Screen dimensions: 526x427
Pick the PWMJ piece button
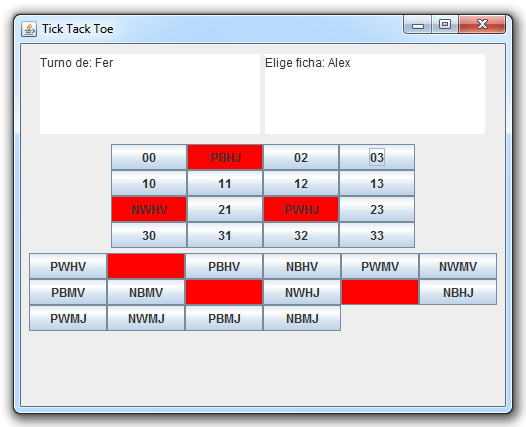[x=68, y=318]
